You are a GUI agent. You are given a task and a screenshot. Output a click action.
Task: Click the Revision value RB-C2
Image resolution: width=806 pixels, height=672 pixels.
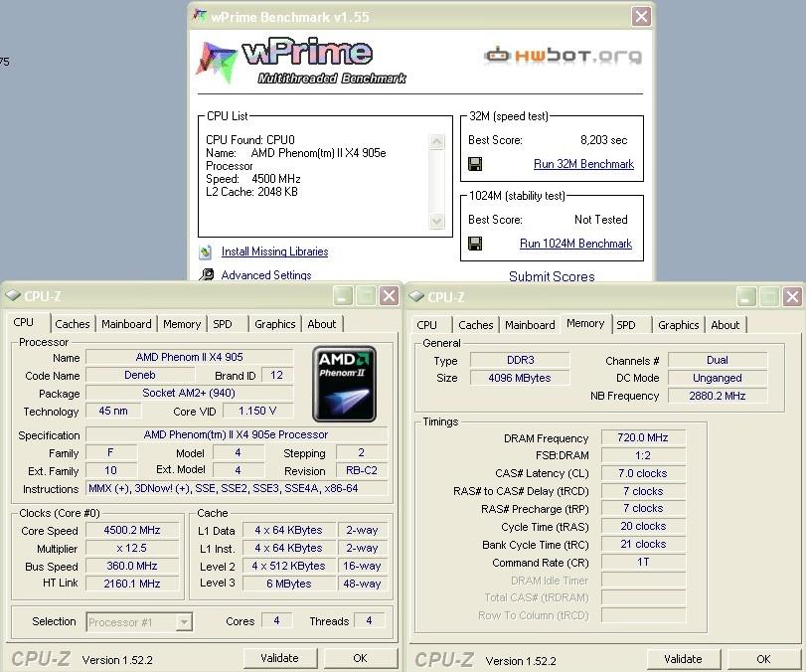362,470
